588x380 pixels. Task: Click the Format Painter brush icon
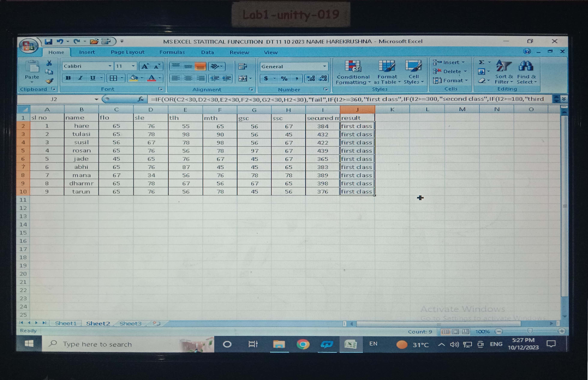49,81
